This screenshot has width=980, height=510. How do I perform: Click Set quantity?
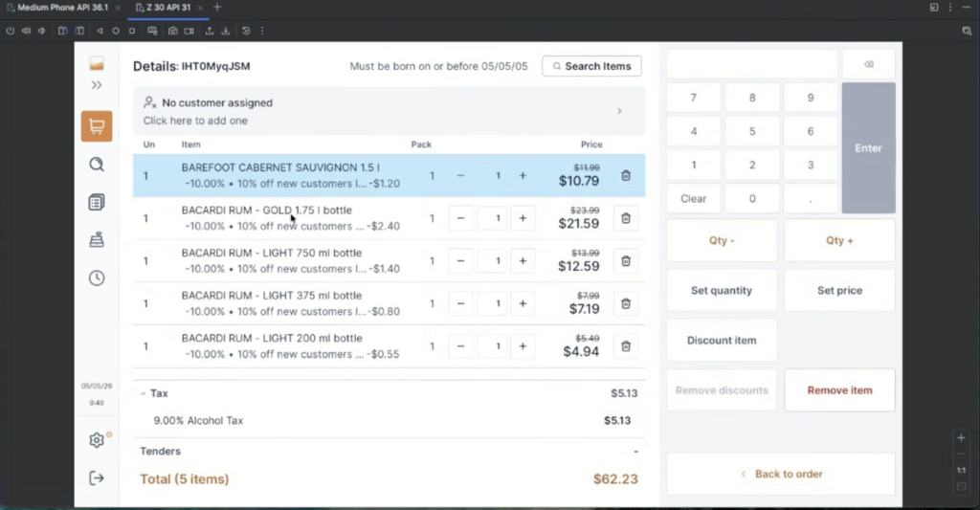point(722,291)
